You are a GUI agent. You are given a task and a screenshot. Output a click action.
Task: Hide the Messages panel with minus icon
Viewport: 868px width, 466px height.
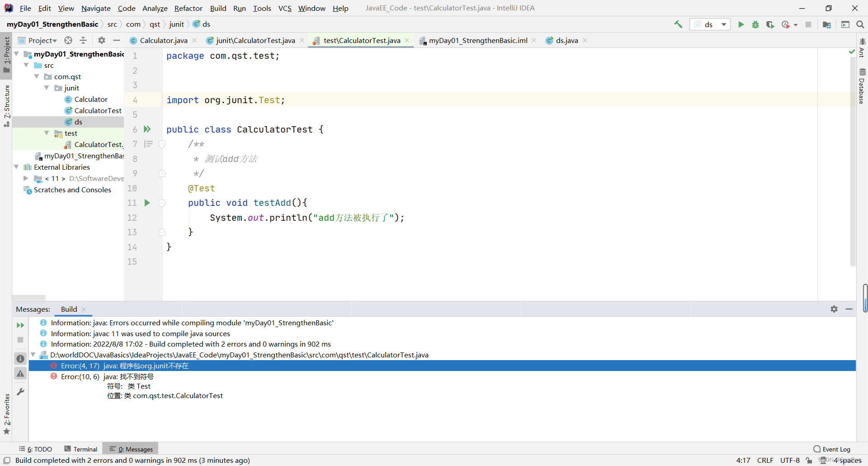[849, 309]
